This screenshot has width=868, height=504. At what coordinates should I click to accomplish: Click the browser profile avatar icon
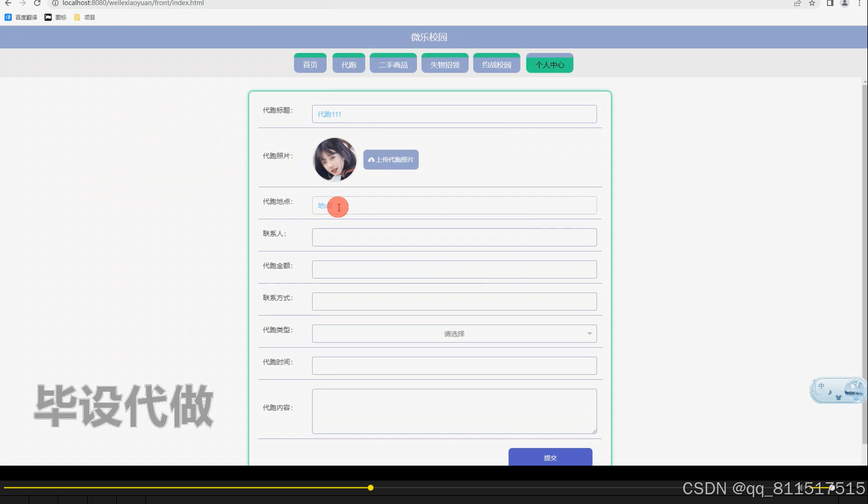click(x=844, y=3)
